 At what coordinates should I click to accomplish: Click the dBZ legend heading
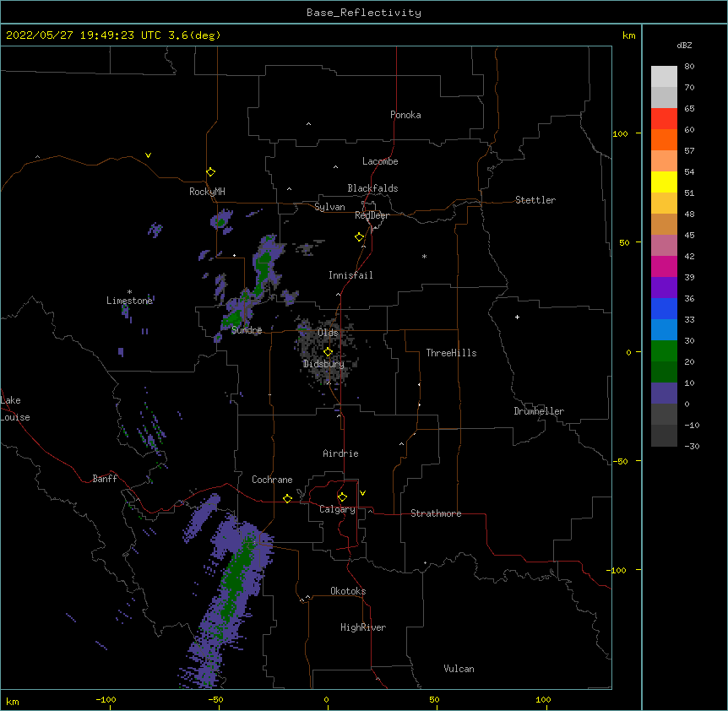click(x=684, y=46)
